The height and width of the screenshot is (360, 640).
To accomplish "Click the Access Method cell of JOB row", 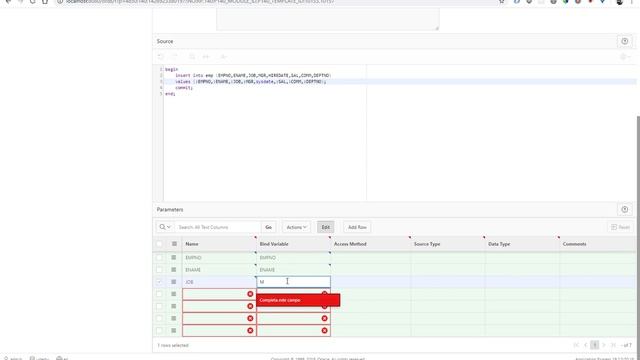I will click(370, 282).
